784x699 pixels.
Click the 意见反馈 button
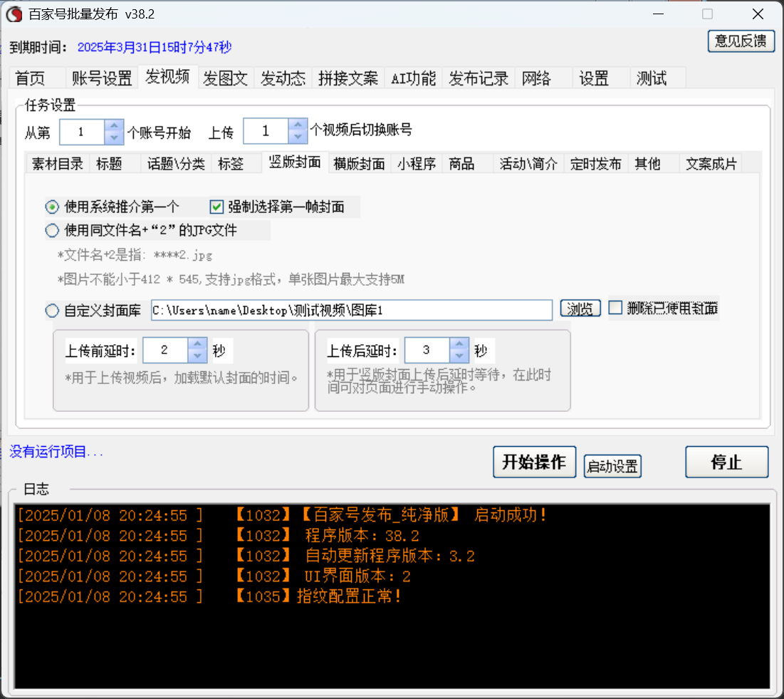click(741, 41)
